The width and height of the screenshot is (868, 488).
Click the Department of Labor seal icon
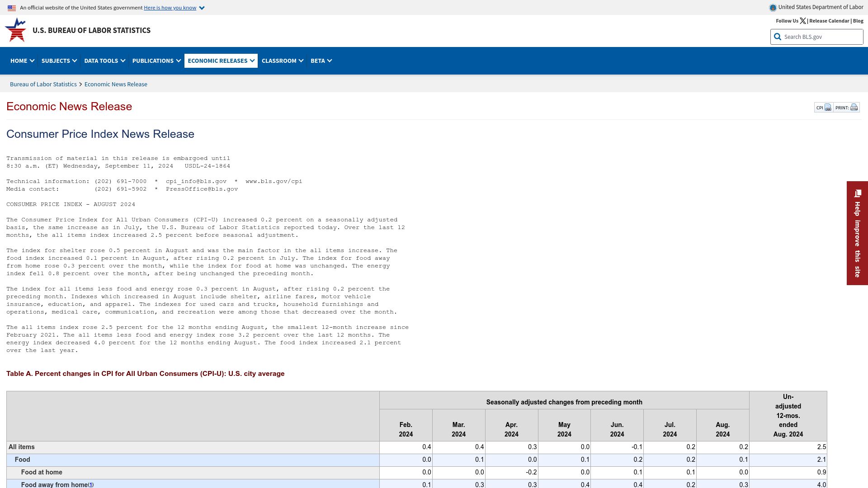[773, 7]
